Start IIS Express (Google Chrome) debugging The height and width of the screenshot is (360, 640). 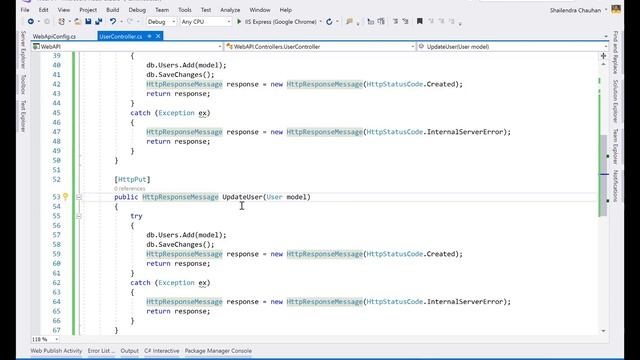coord(276,22)
